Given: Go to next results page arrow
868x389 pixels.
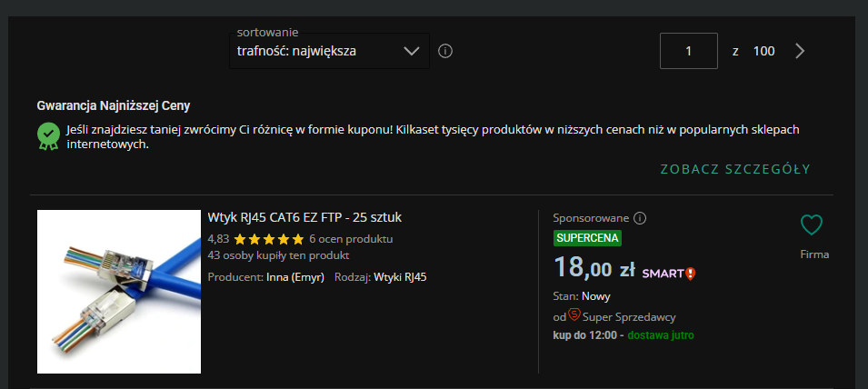Looking at the screenshot, I should click(x=800, y=51).
